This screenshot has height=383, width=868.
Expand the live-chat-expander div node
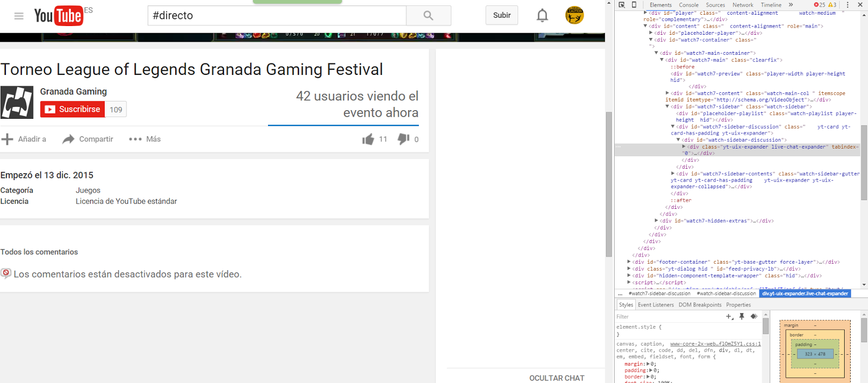click(684, 147)
